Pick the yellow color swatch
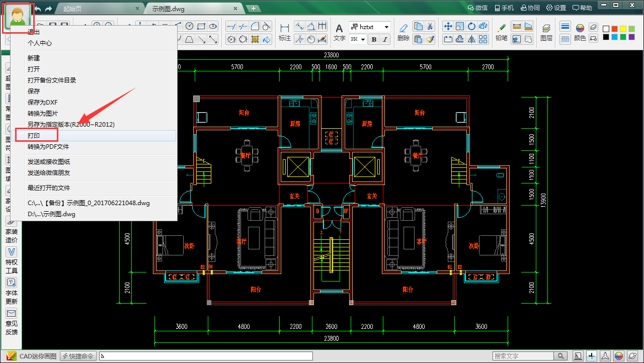Image resolution: width=644 pixels, height=363 pixels. pyautogui.click(x=623, y=29)
